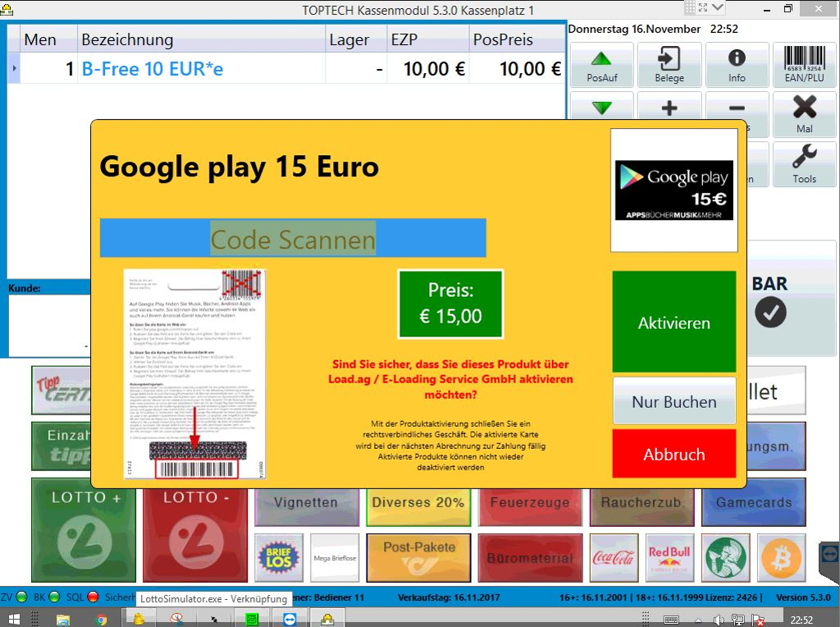Screen dimensions: 840x627
Task: Click the BK green status indicator
Action: coord(55,597)
